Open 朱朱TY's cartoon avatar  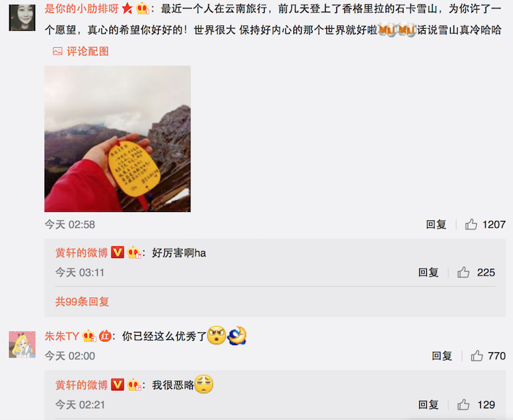[23, 345]
